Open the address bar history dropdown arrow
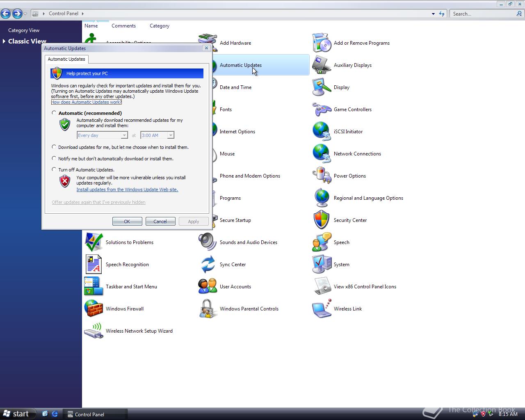 pyautogui.click(x=433, y=14)
